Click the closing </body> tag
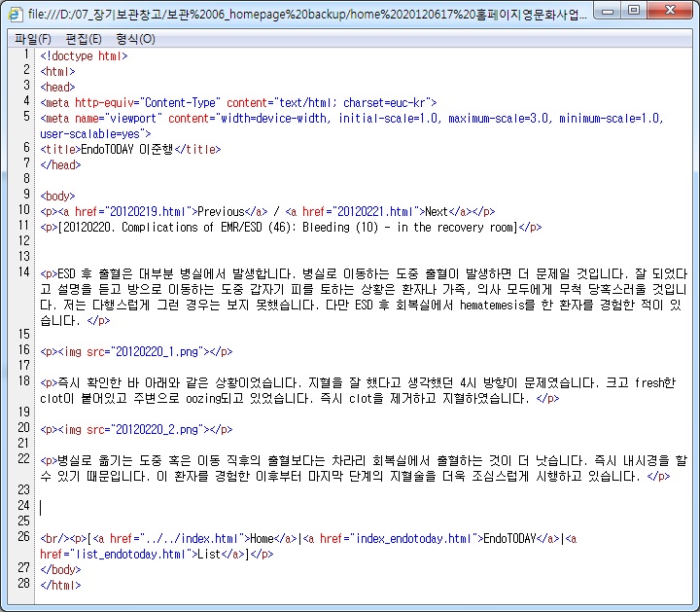Viewport: 700px width, 612px height. click(x=60, y=570)
